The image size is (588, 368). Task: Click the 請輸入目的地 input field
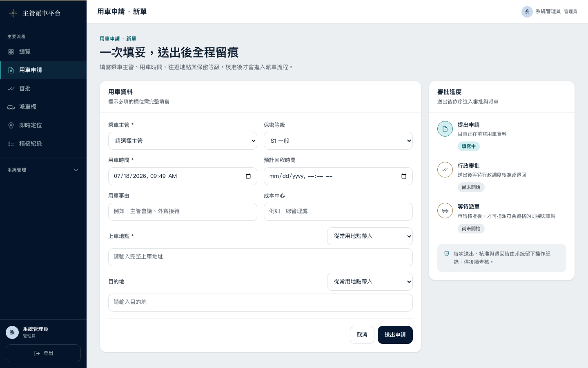click(261, 303)
